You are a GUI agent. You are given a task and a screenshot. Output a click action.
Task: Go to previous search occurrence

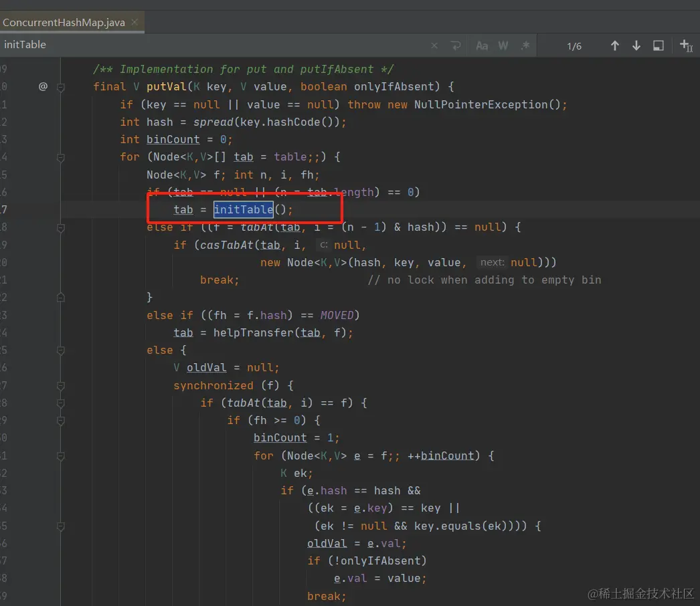(x=615, y=45)
